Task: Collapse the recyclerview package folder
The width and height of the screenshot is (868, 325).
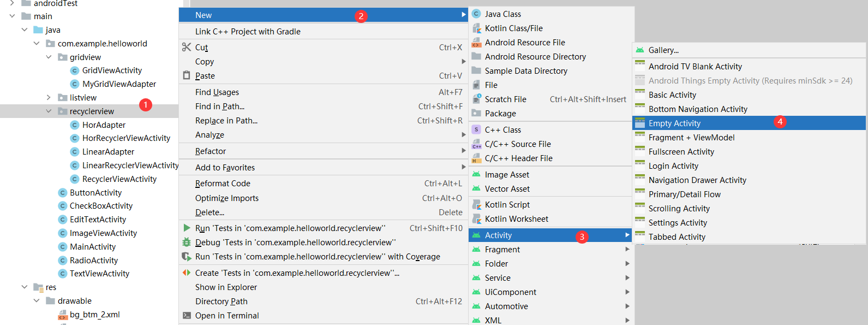Action: tap(49, 111)
